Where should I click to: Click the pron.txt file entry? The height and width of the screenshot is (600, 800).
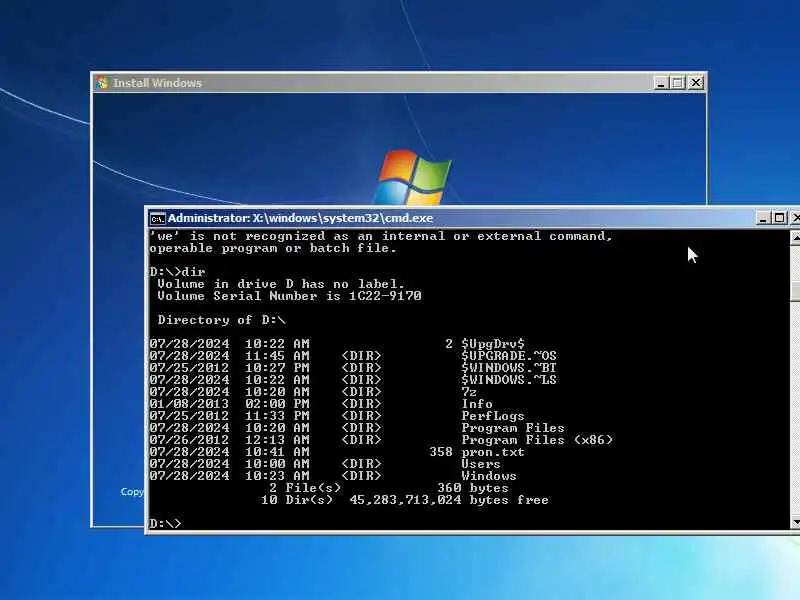click(x=493, y=452)
